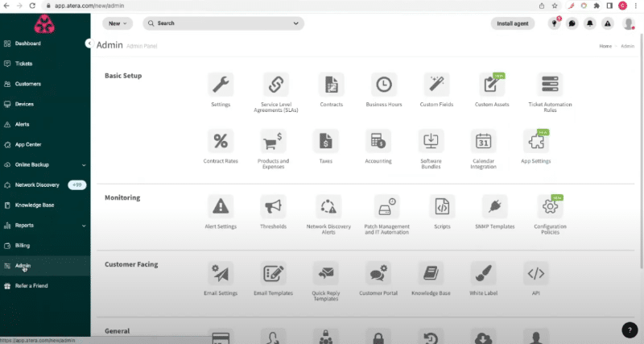Screen dimensions: 644x344
Task: Open Business Hours clock icon
Action: (384, 85)
